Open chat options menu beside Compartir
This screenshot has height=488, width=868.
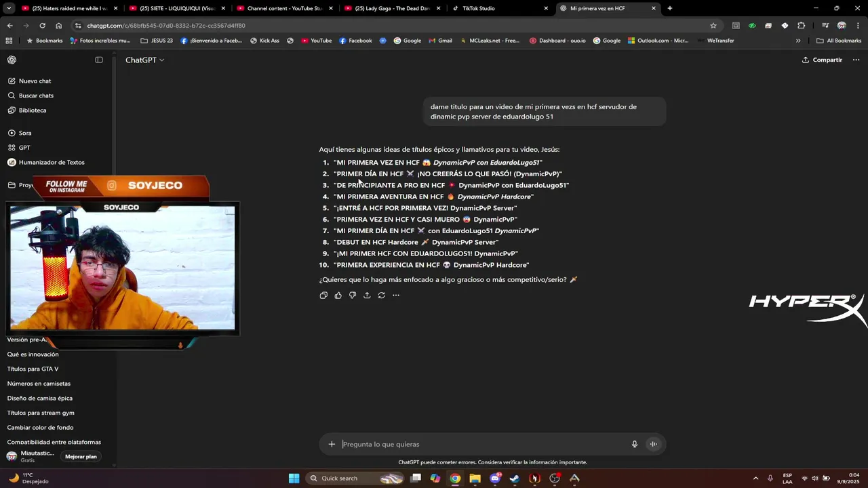coord(856,60)
